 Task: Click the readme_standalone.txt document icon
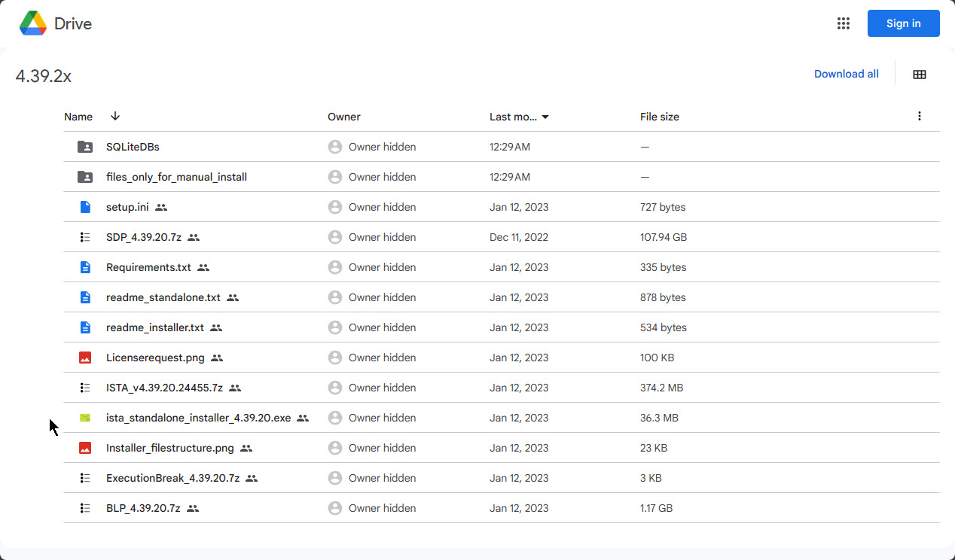point(85,297)
